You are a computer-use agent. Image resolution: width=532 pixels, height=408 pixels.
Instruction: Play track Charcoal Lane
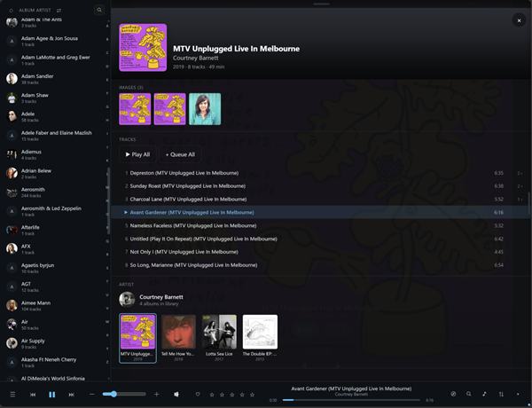pos(320,200)
